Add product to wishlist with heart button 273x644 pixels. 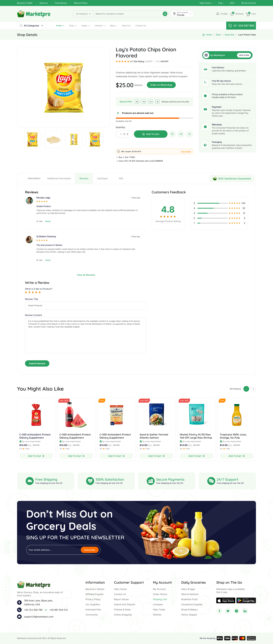tap(172, 134)
